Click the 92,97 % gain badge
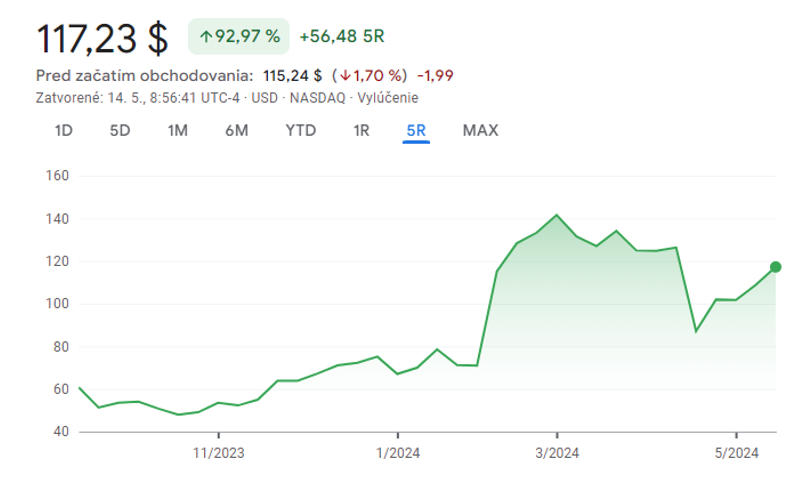Viewport: 798px width, 488px height. [239, 37]
